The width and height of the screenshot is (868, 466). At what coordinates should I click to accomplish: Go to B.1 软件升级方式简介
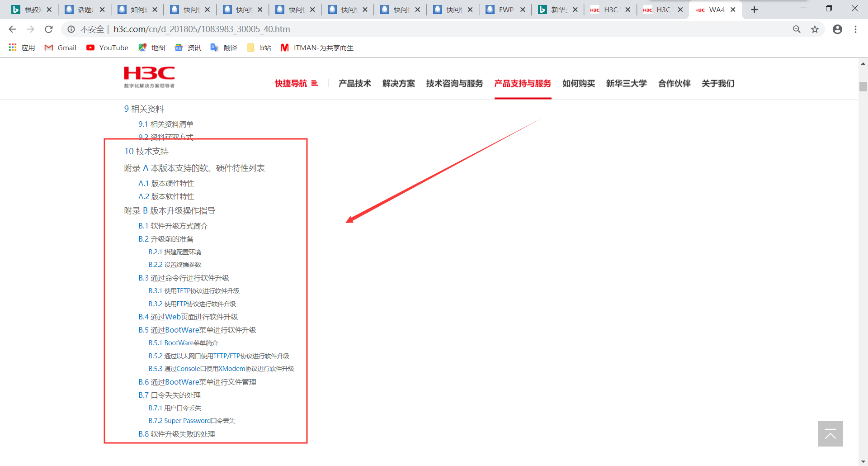[173, 226]
